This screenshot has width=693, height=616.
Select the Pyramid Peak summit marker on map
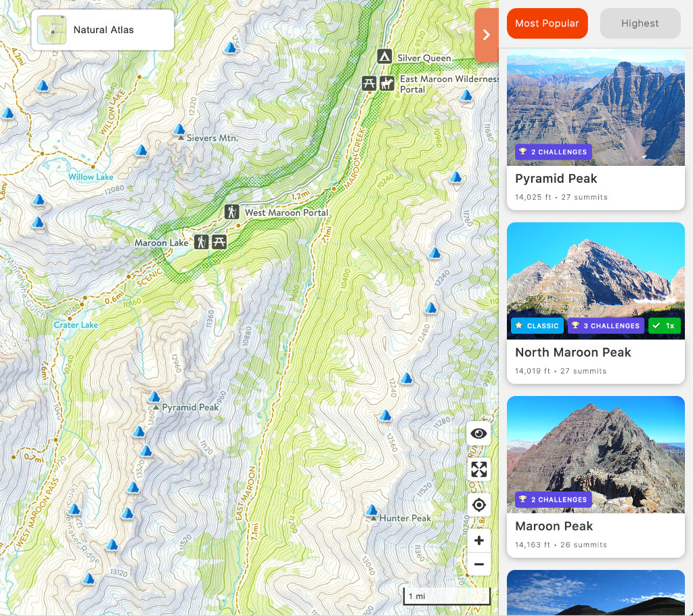[154, 396]
